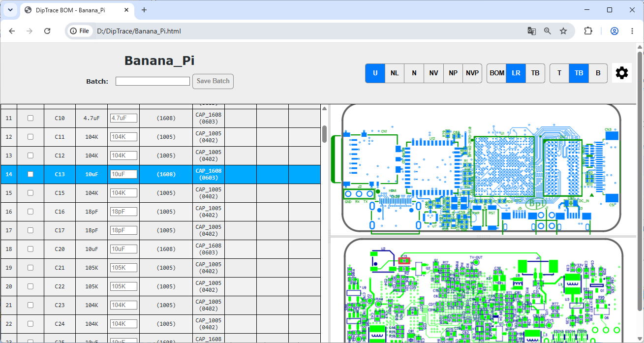The image size is (644, 343).
Task: Show both layers with highlighted TB
Action: coord(579,73)
